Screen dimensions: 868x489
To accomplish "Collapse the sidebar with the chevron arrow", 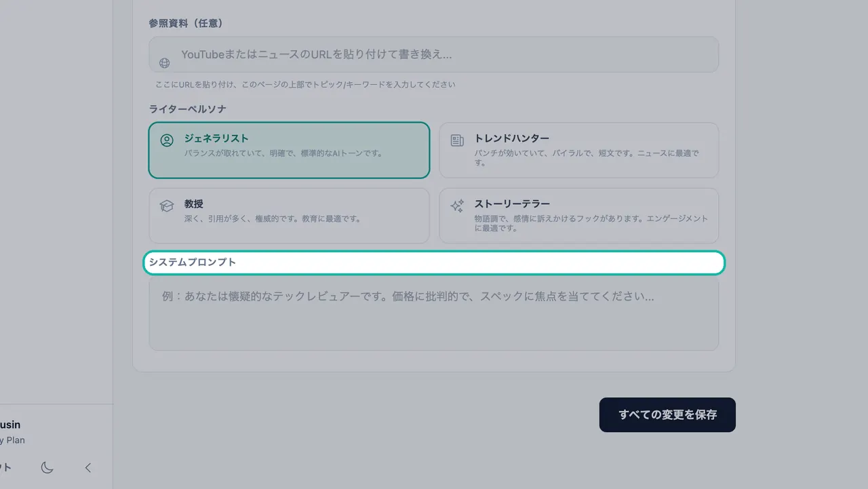I will click(88, 467).
